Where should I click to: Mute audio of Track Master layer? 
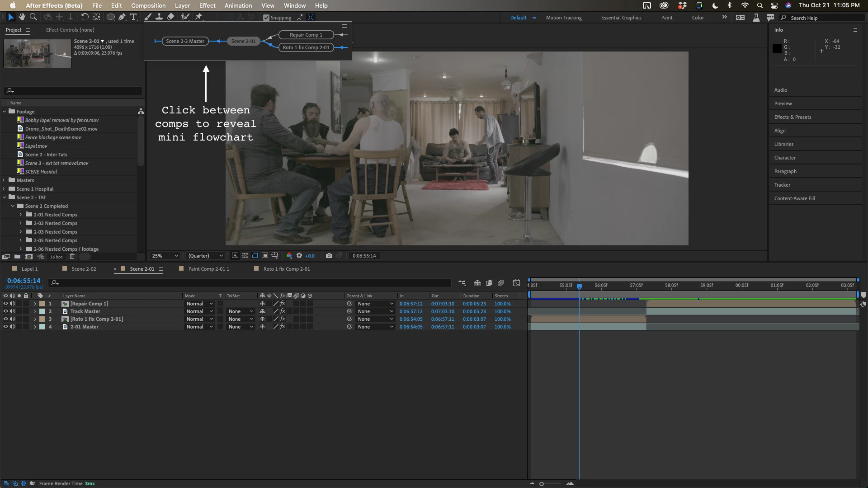(13, 311)
